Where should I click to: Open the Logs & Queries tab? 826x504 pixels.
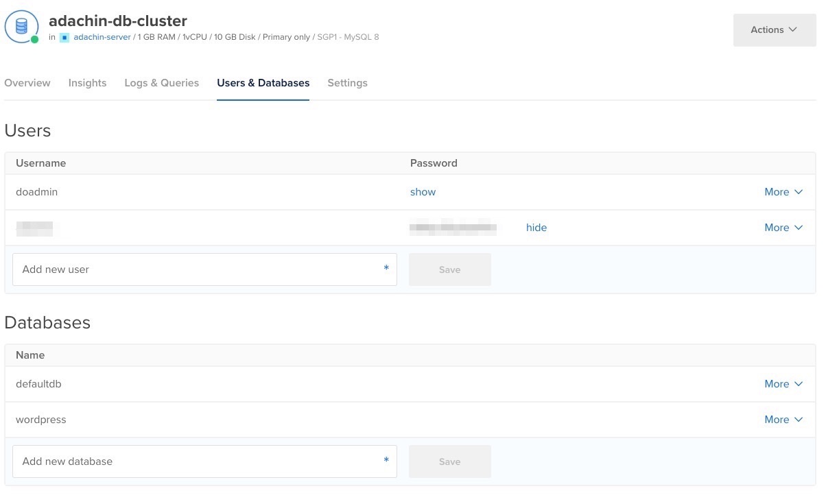(x=161, y=83)
